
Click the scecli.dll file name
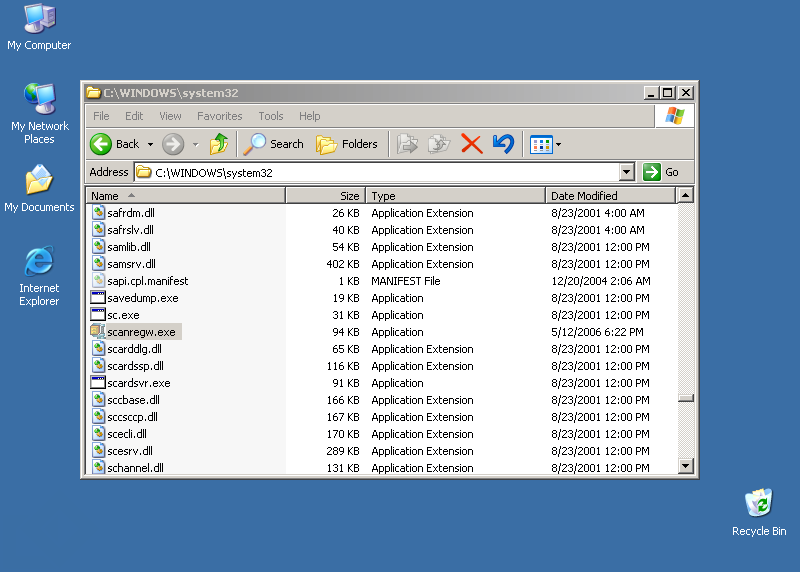pos(127,434)
